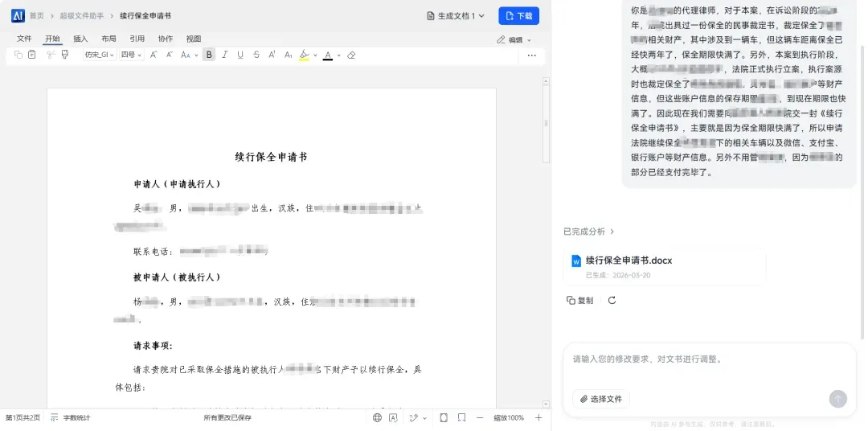Click the 复制 copy button
The height and width of the screenshot is (431, 868).
pyautogui.click(x=580, y=300)
